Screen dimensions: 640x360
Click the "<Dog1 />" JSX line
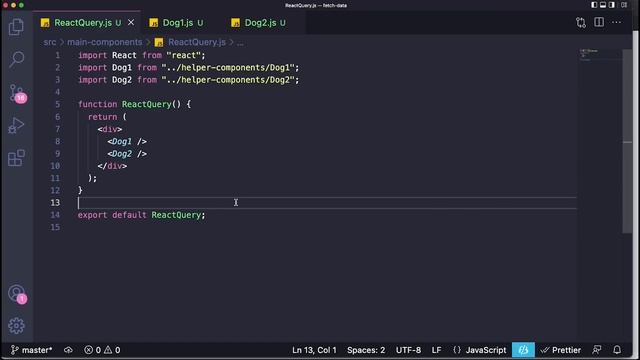[127, 141]
